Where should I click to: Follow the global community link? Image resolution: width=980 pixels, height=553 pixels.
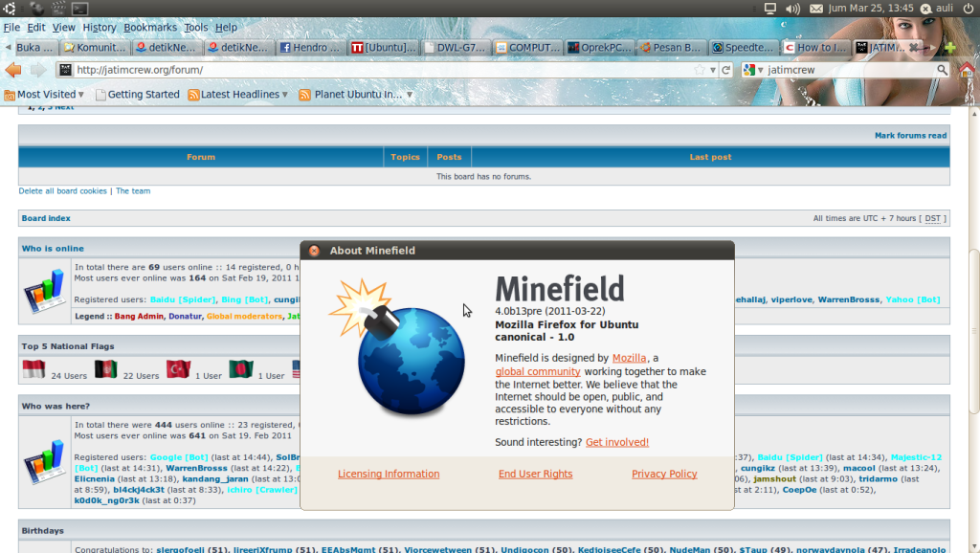[x=538, y=371]
